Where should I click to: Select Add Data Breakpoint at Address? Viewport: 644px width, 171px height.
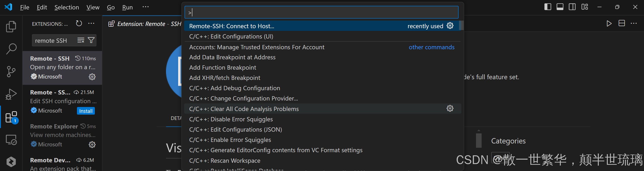click(x=322, y=57)
